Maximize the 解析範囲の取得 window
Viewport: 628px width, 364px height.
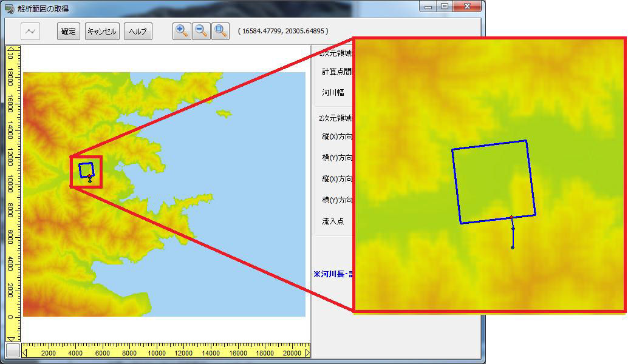(x=444, y=6)
